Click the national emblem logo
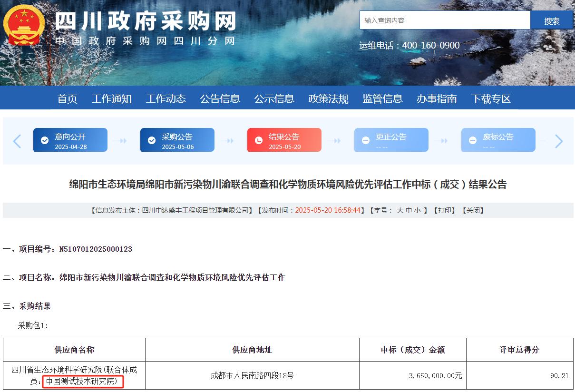 click(24, 26)
